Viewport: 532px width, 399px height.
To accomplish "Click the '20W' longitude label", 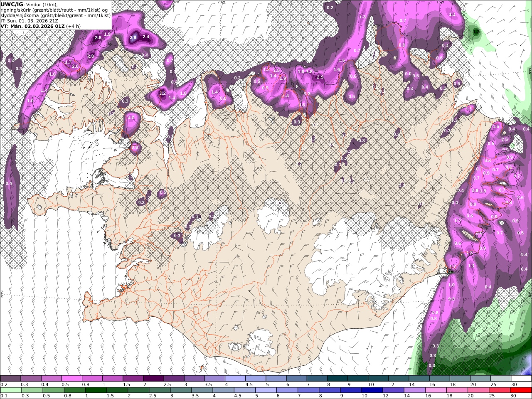I will [x=221, y=2].
